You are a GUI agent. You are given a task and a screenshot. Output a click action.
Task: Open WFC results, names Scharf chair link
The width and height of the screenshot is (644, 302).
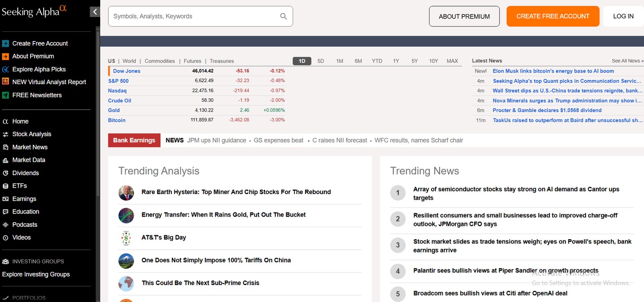[x=419, y=141]
